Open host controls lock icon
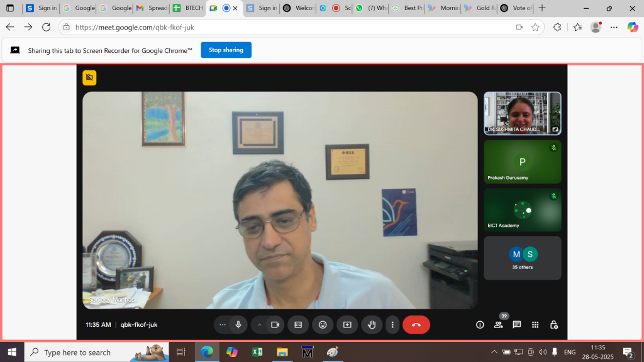The height and width of the screenshot is (362, 644). (x=553, y=325)
